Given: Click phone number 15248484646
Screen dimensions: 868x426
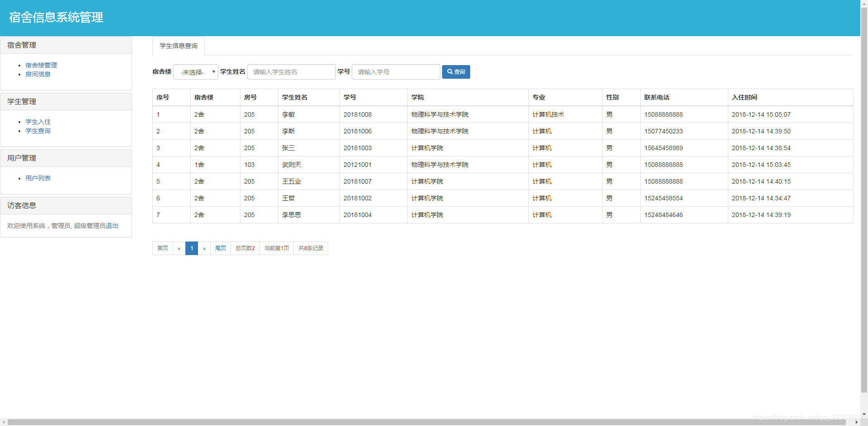Looking at the screenshot, I should point(664,215).
